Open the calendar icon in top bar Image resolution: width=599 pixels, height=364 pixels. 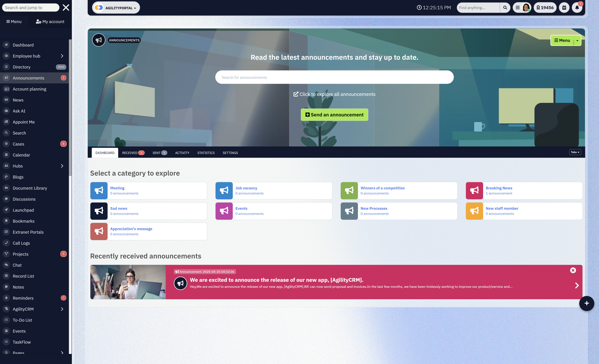coord(564,8)
